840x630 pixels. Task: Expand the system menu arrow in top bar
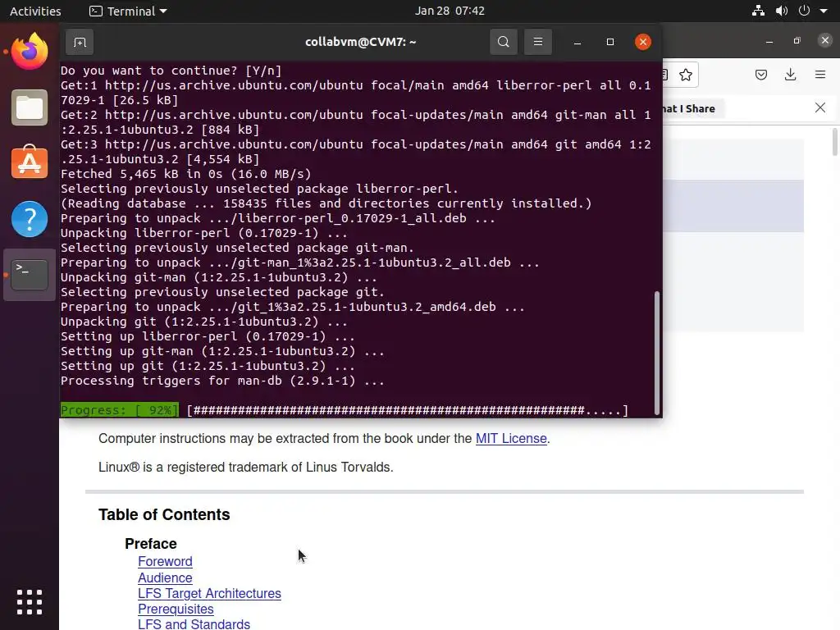(x=824, y=11)
